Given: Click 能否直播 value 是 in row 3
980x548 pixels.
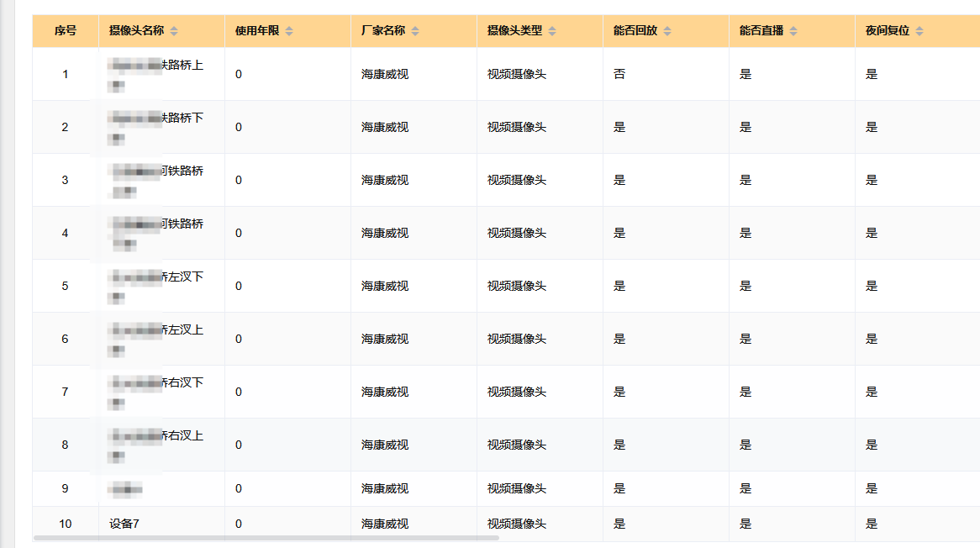Looking at the screenshot, I should pos(746,180).
